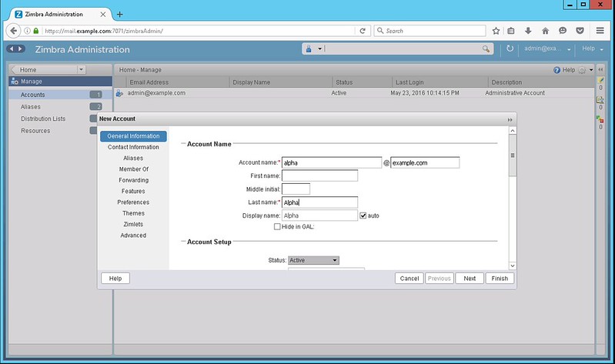This screenshot has height=364, width=615.
Task: Click the browser downloads arrow icon
Action: (529, 31)
